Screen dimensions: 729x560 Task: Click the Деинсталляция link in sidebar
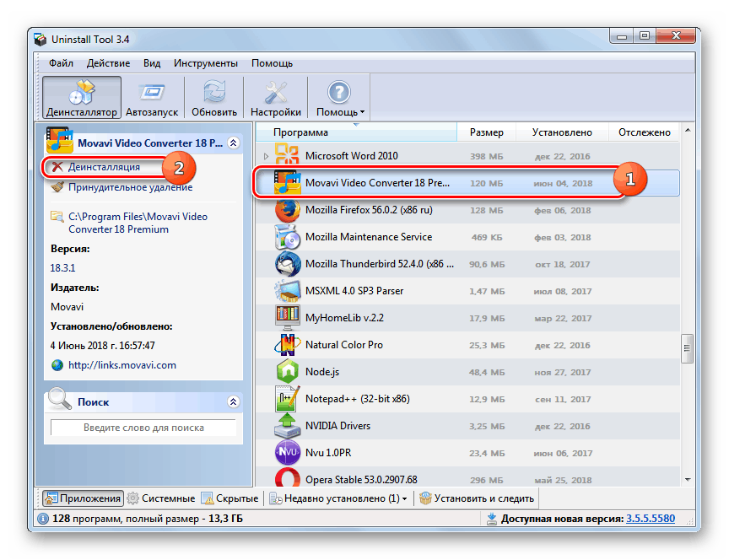pyautogui.click(x=104, y=167)
